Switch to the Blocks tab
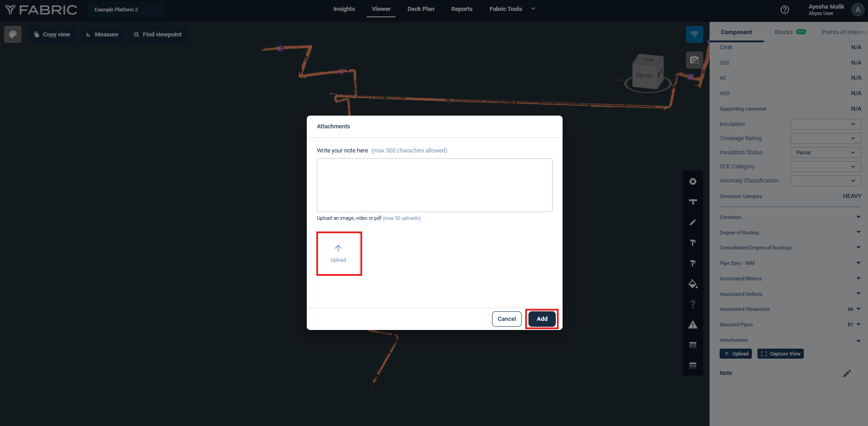Image resolution: width=868 pixels, height=426 pixels. [x=783, y=32]
